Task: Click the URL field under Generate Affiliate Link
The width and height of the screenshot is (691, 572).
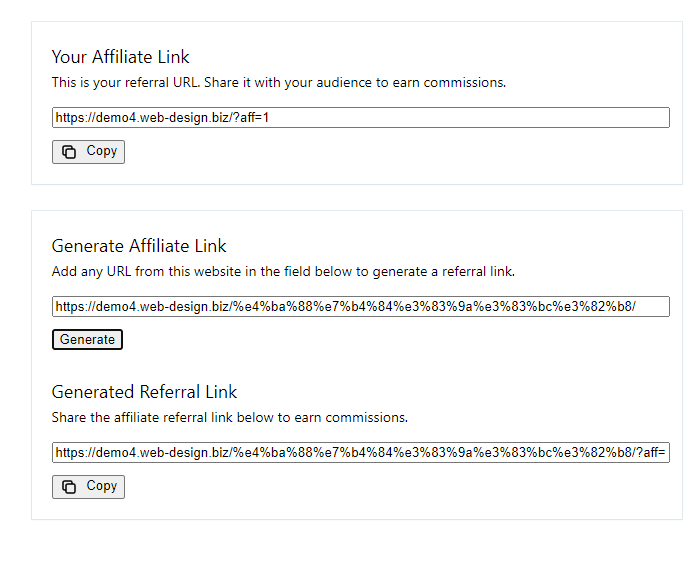Action: pyautogui.click(x=360, y=307)
